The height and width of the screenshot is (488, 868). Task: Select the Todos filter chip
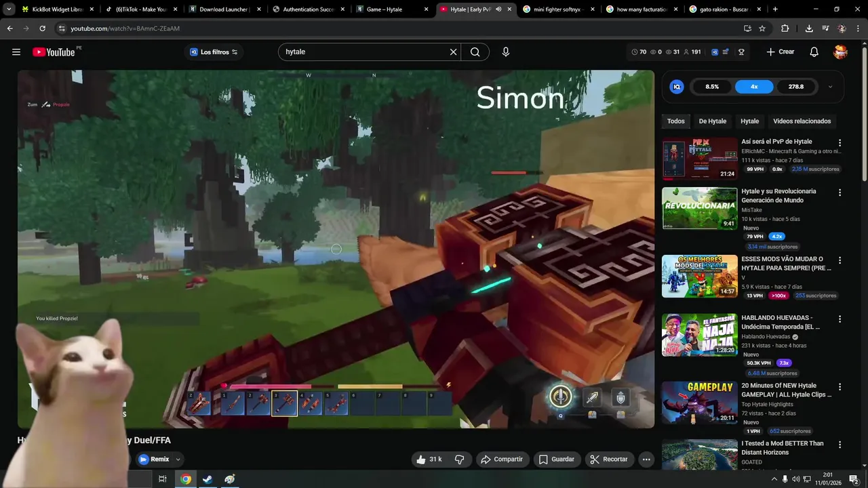[676, 121]
